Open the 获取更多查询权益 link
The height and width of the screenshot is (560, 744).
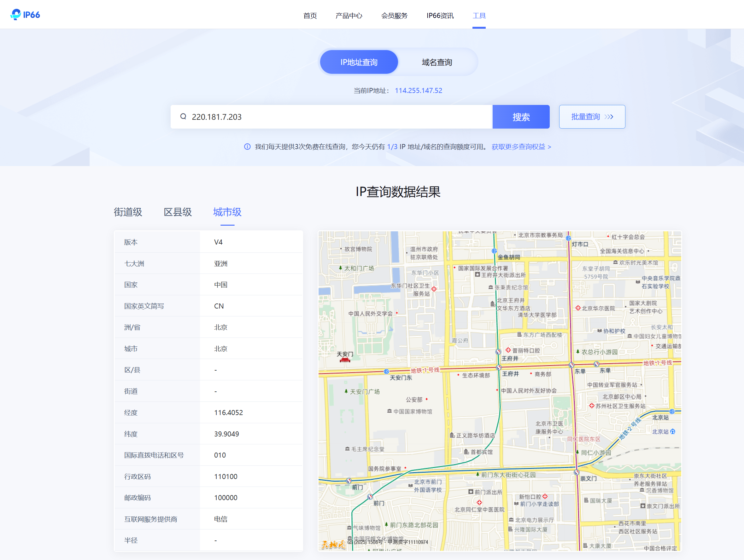click(x=521, y=147)
